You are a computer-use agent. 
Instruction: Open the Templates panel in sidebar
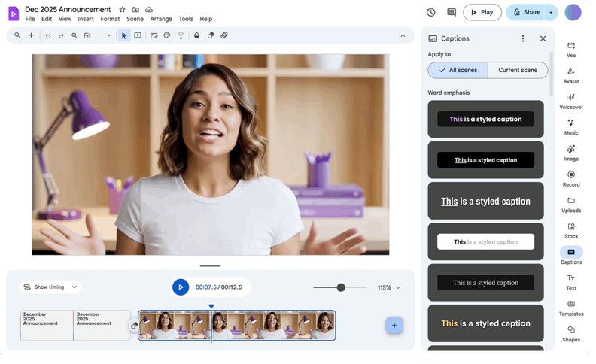click(571, 308)
